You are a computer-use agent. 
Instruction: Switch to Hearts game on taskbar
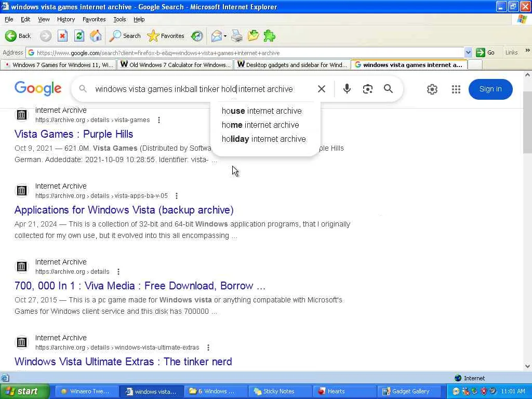344,391
